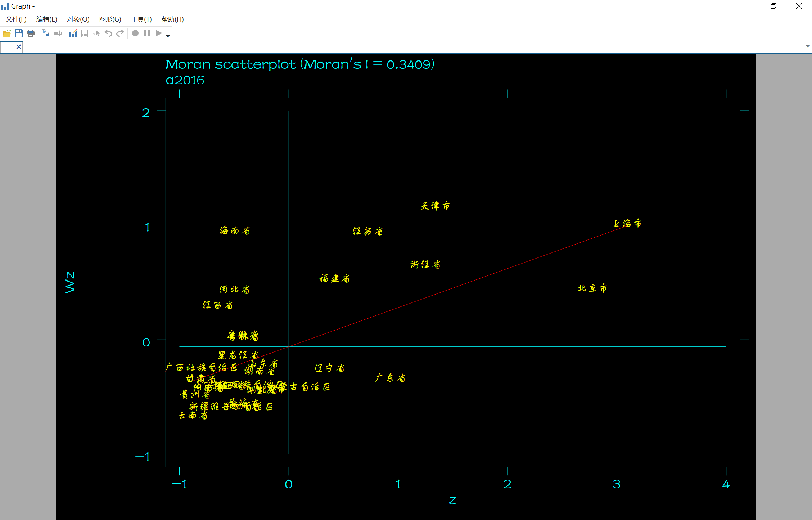
Task: Click the save file icon
Action: [18, 33]
